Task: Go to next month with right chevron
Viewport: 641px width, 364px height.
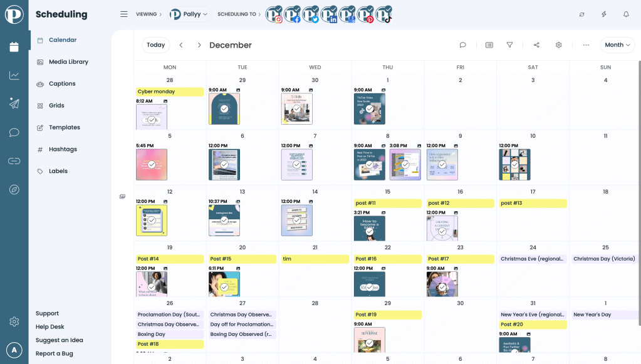Action: (x=199, y=45)
